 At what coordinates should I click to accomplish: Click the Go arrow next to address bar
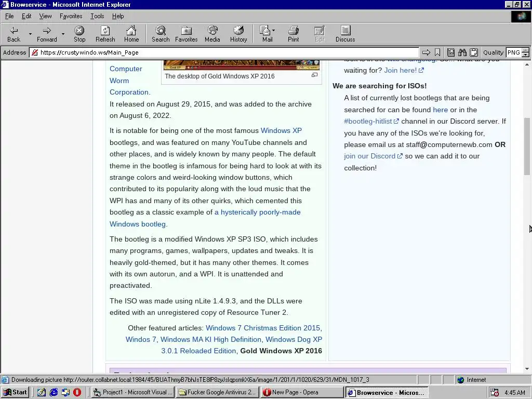[x=426, y=52]
